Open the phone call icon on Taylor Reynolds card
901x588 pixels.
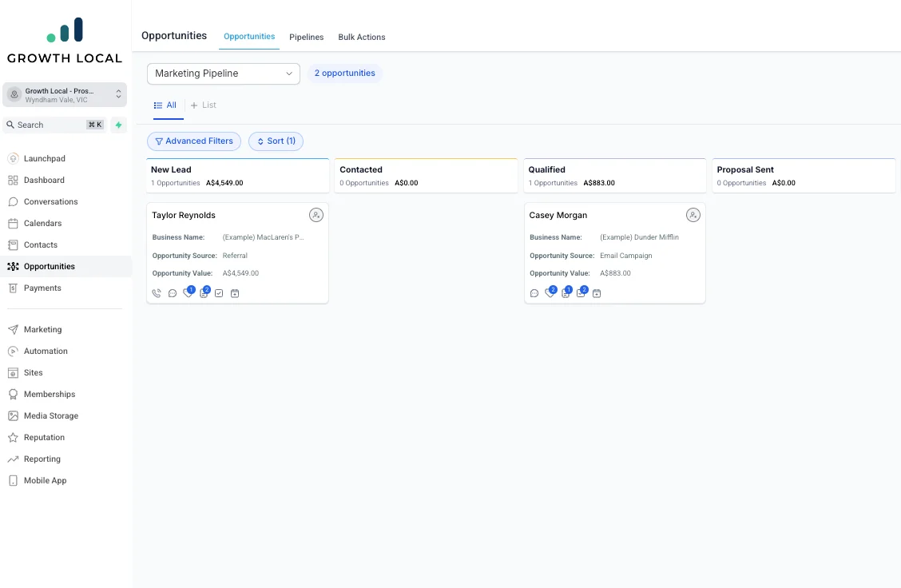click(157, 293)
